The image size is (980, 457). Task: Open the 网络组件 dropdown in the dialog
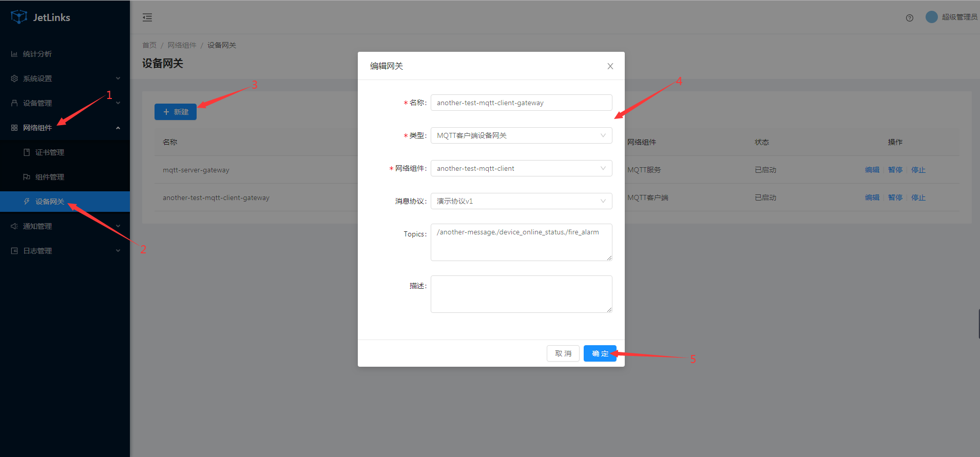click(521, 168)
